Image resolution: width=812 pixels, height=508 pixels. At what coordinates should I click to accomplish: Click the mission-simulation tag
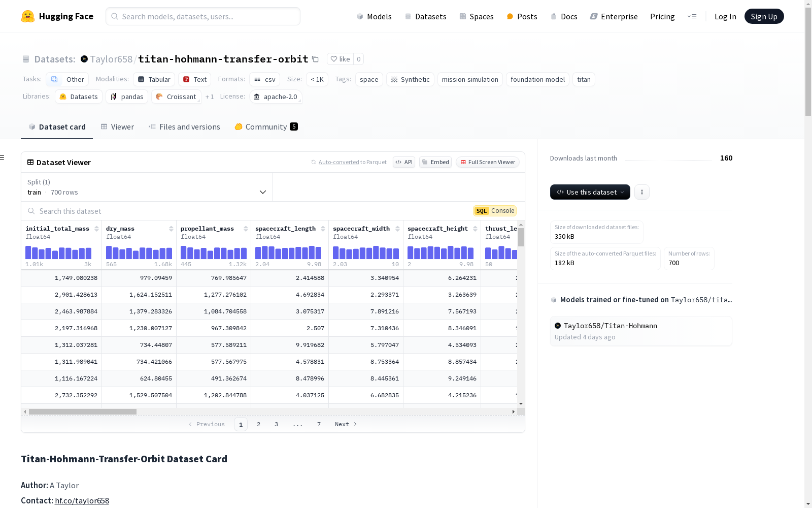tap(470, 79)
